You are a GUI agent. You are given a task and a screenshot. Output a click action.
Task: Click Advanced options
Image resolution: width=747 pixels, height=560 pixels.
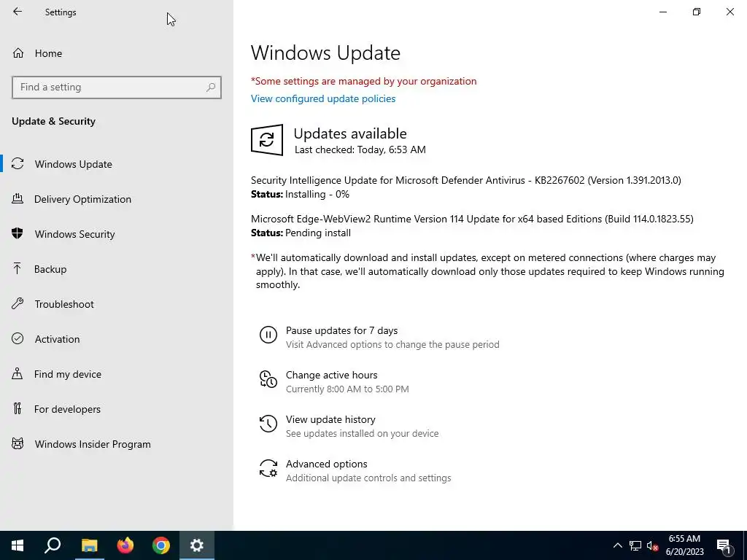point(326,464)
